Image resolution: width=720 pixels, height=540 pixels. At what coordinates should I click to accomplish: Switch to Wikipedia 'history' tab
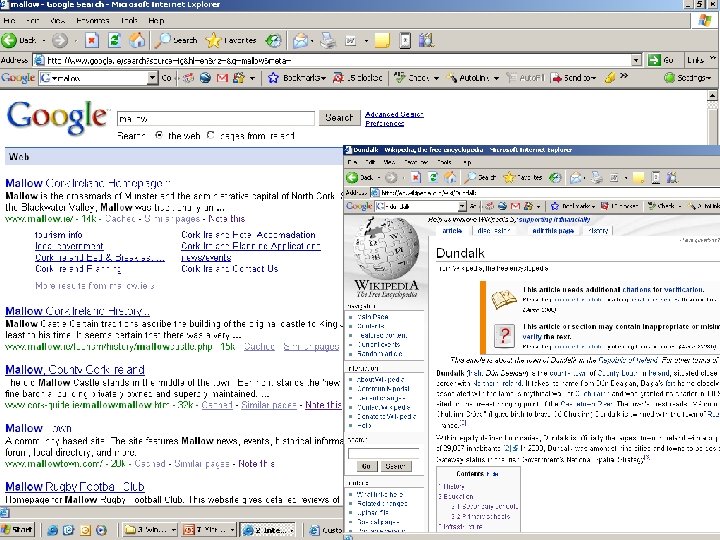click(x=598, y=231)
